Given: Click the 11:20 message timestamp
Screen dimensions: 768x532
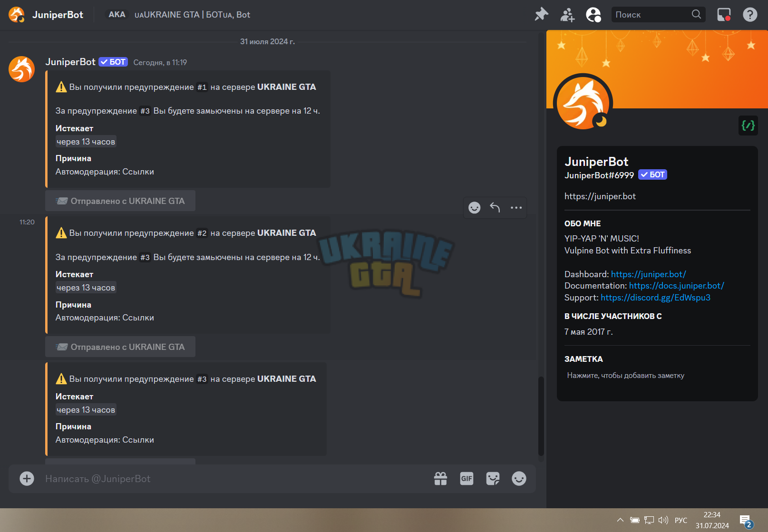Looking at the screenshot, I should pyautogui.click(x=27, y=222).
